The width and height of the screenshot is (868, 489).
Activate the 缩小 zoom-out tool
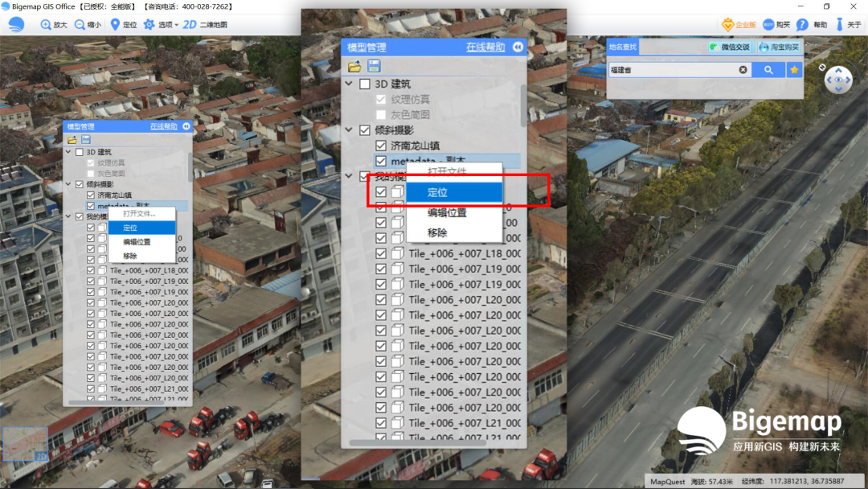(x=88, y=25)
